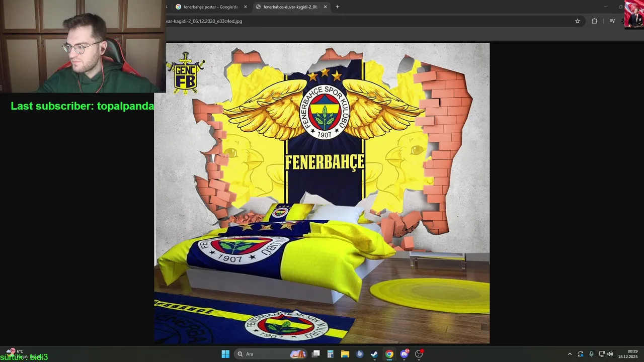Close the 'fenerbahçe poster' Google tab
Viewport: 644px width, 362px height.
246,7
